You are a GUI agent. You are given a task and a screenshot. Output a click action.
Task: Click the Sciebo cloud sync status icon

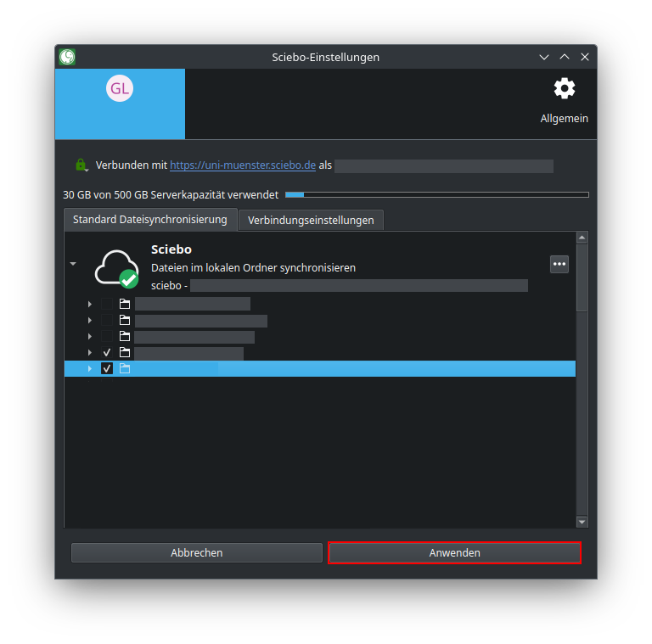(117, 268)
